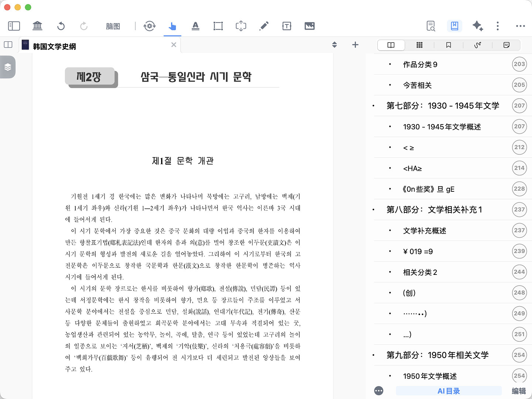The image size is (532, 399).
Task: Switch to the bookmarks tab
Action: pos(449,45)
